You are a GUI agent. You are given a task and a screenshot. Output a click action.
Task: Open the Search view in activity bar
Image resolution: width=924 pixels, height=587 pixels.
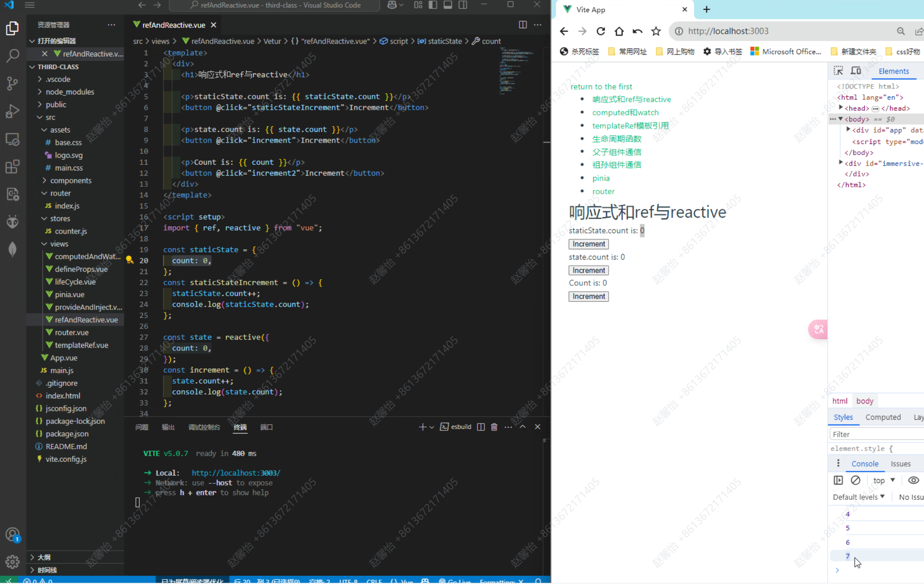tap(13, 55)
